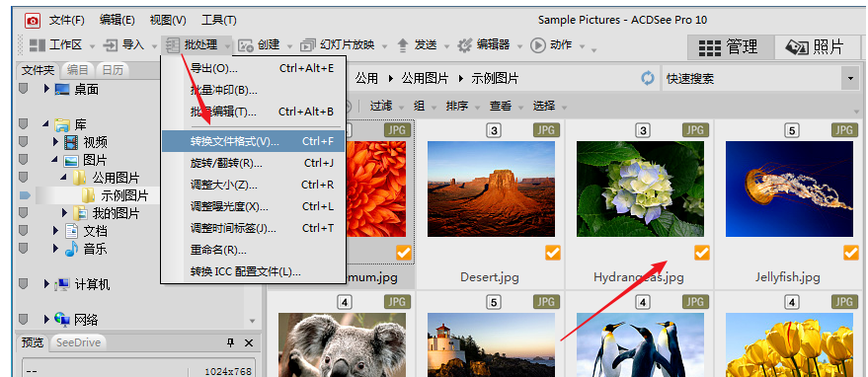This screenshot has width=868, height=377.
Task: Select the 编目 catalog tab
Action: pos(77,70)
